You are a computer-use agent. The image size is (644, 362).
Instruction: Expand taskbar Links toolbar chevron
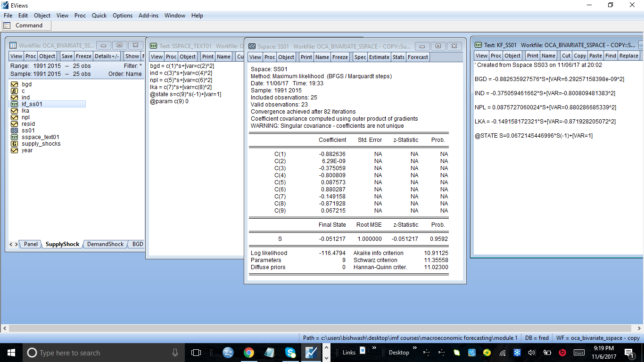(x=374, y=348)
